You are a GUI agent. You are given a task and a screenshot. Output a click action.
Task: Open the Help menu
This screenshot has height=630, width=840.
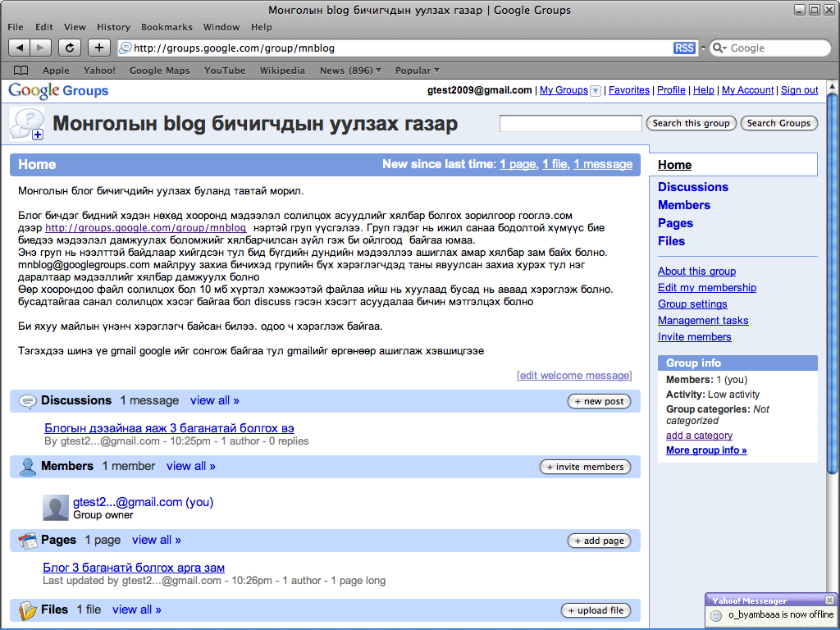[x=262, y=27]
